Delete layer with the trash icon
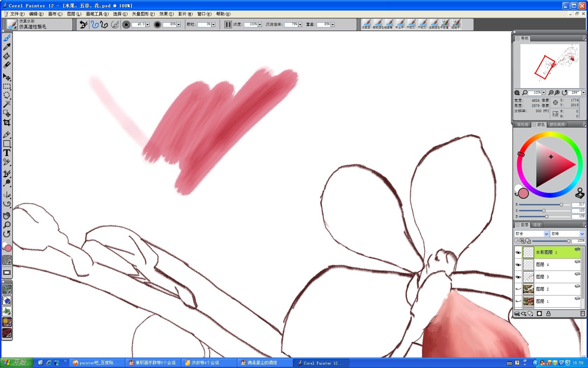The image size is (588, 368). (x=582, y=314)
